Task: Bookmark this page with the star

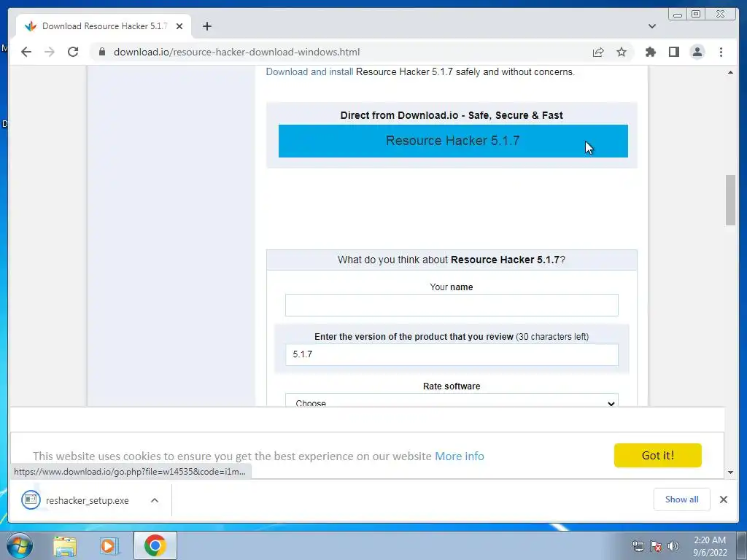Action: coord(622,52)
